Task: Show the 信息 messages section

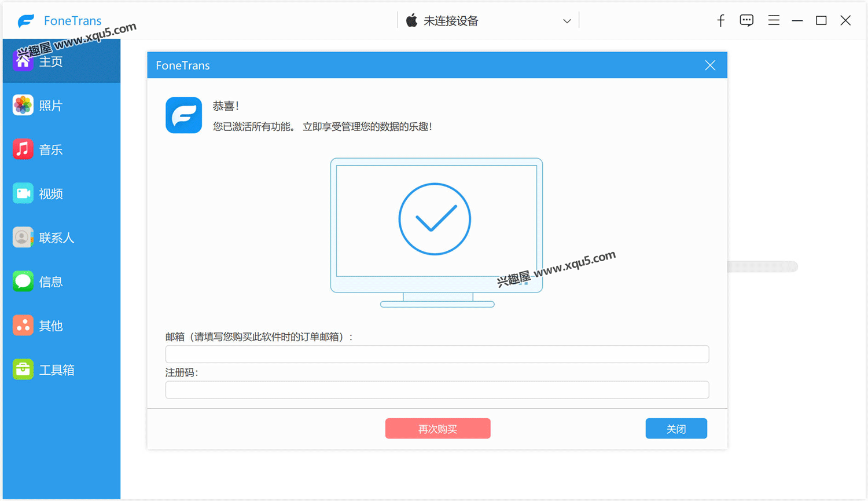Action: pyautogui.click(x=61, y=281)
